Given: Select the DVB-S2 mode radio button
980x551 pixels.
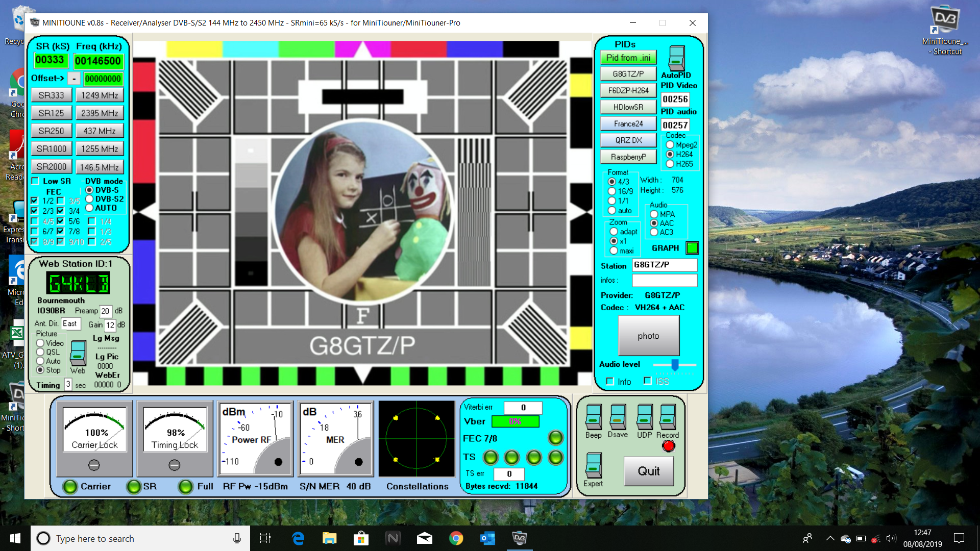Looking at the screenshot, I should 88,198.
